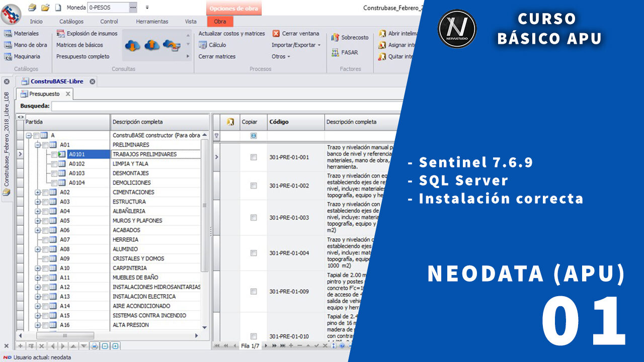
Task: Expand the A02 CIMENTACIONES node
Action: click(x=38, y=192)
